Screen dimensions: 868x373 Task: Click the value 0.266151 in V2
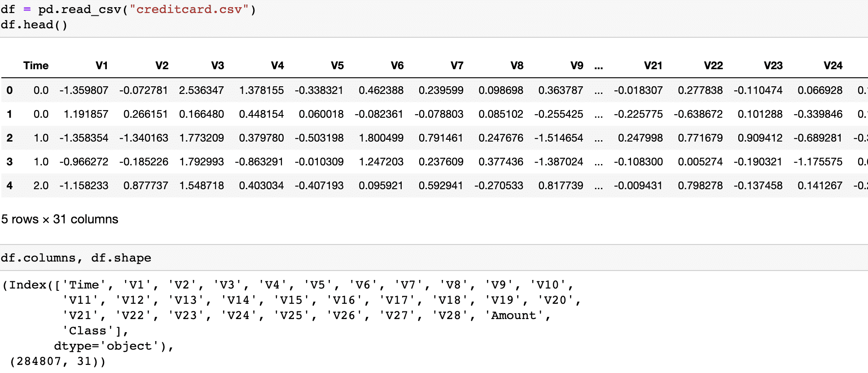click(146, 114)
